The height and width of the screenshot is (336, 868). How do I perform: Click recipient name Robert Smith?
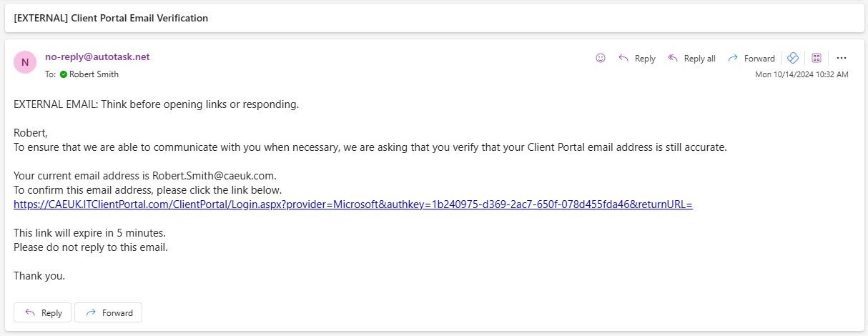[94, 74]
